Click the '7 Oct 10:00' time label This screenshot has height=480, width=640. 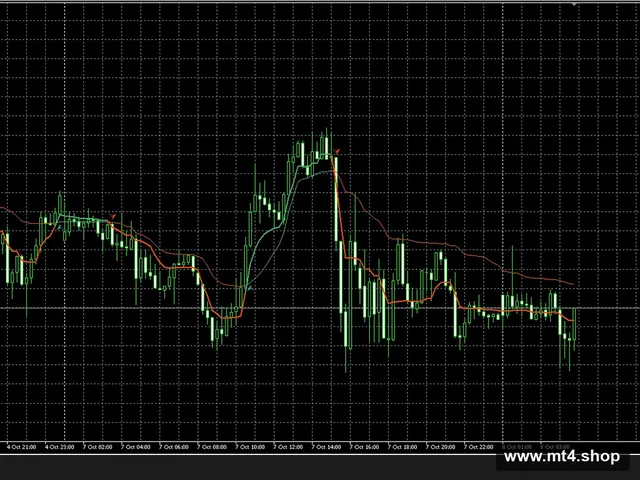(250, 447)
